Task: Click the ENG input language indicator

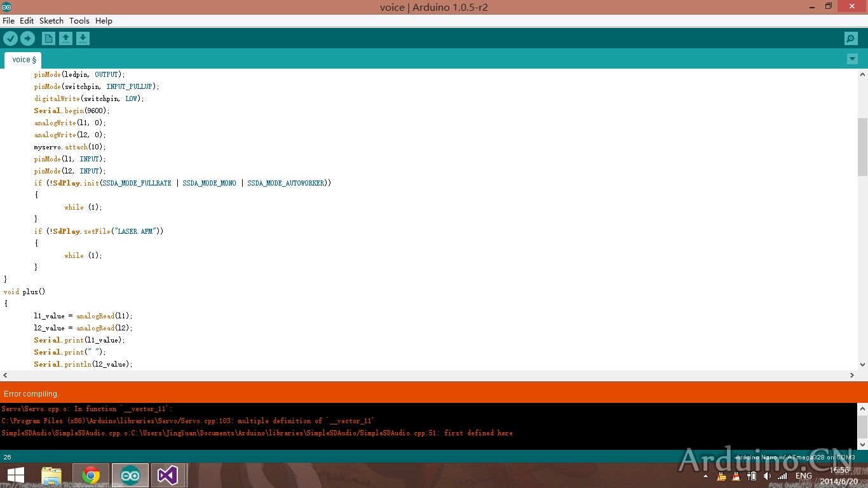Action: point(804,476)
